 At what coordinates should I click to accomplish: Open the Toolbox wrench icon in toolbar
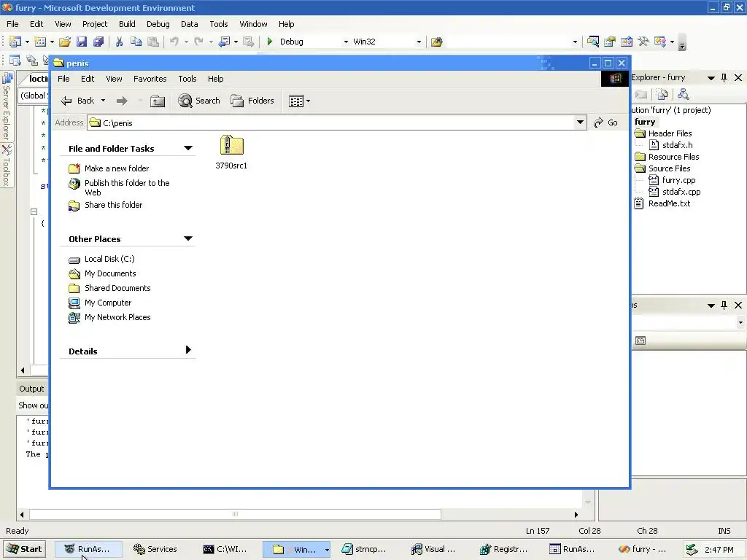pyautogui.click(x=643, y=42)
